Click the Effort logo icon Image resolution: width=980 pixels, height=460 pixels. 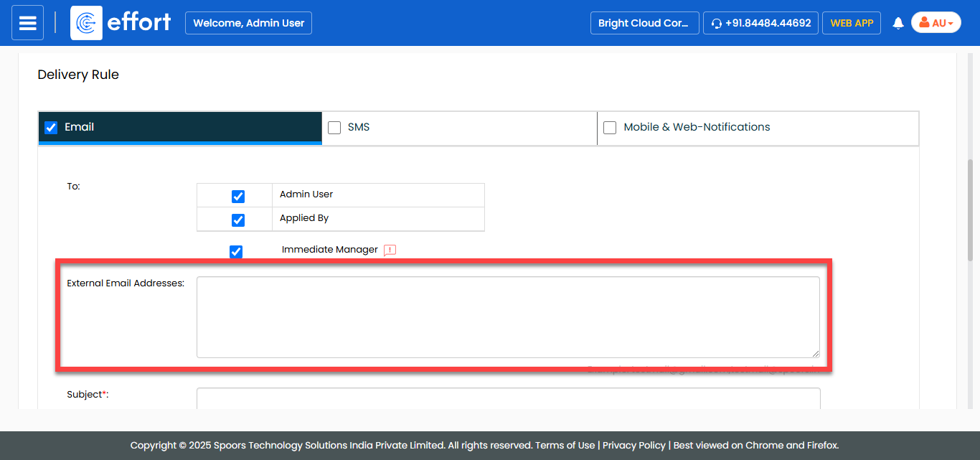tap(87, 23)
